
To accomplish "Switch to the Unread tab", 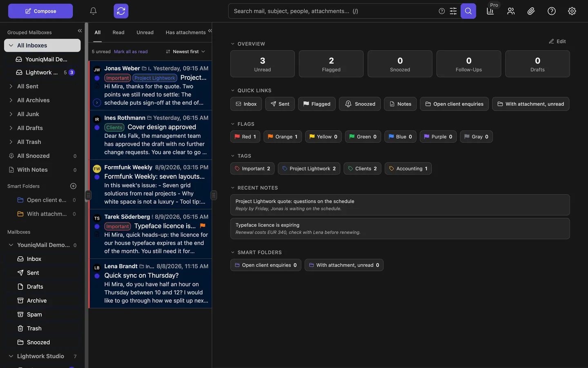I will [145, 32].
